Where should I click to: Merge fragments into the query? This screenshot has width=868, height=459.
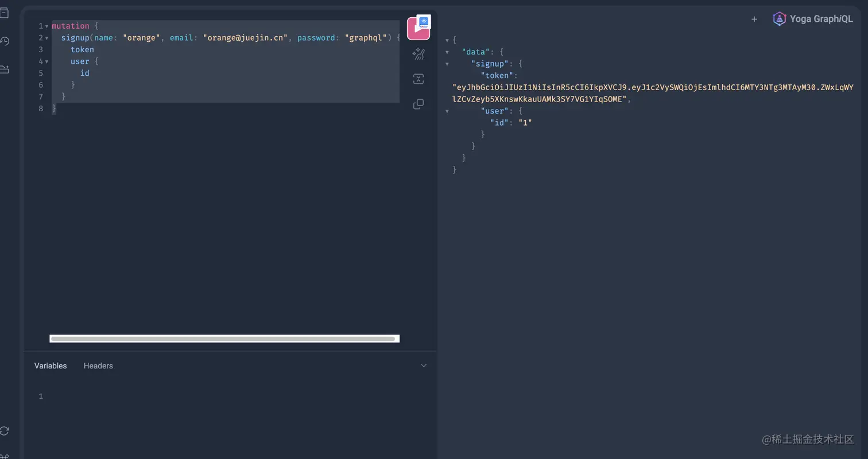[x=418, y=79]
